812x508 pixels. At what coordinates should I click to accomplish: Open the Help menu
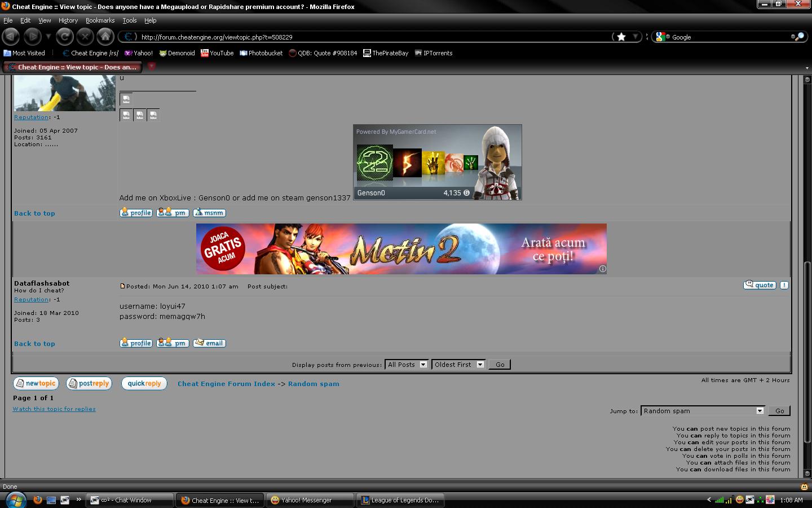coord(150,20)
